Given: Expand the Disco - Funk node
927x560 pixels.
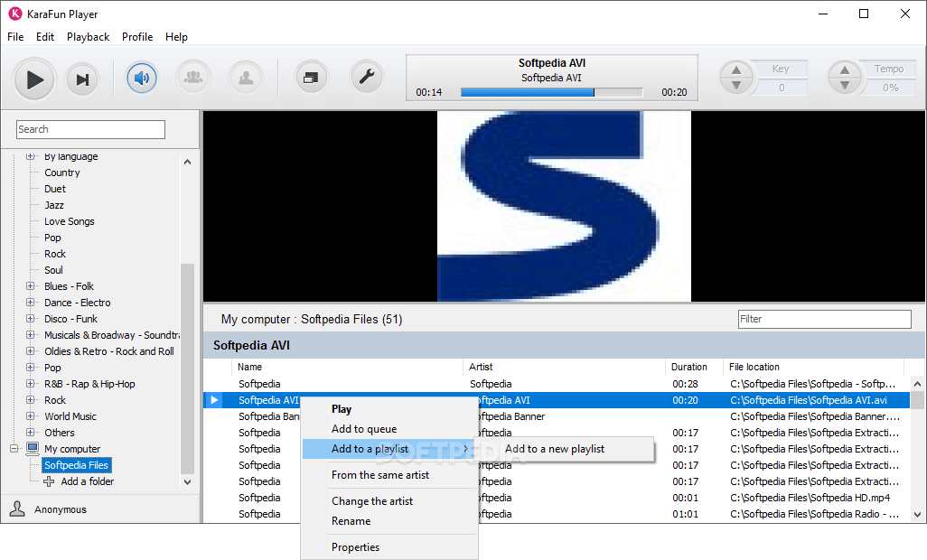Looking at the screenshot, I should click(x=31, y=319).
